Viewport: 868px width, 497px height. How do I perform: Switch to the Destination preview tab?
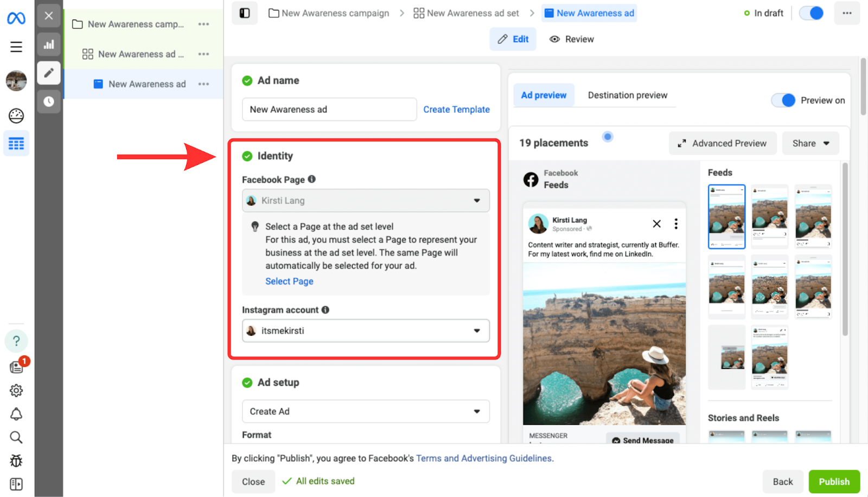pyautogui.click(x=627, y=95)
